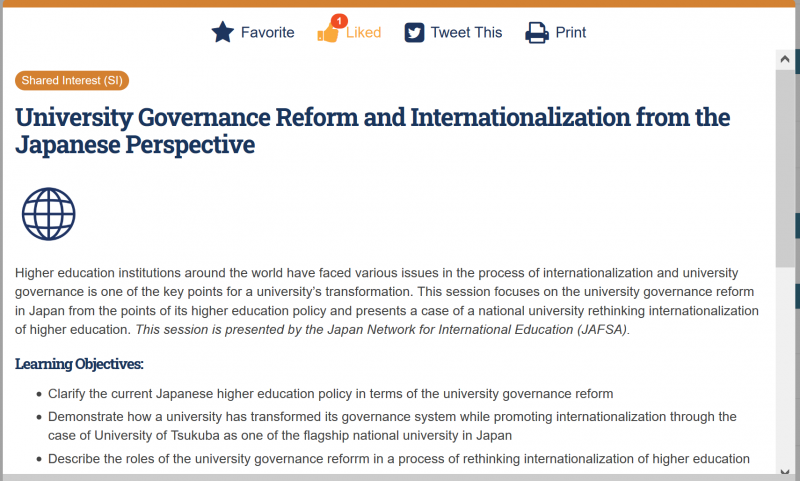This screenshot has height=481, width=800.
Task: Click the Favorite star icon
Action: point(222,32)
